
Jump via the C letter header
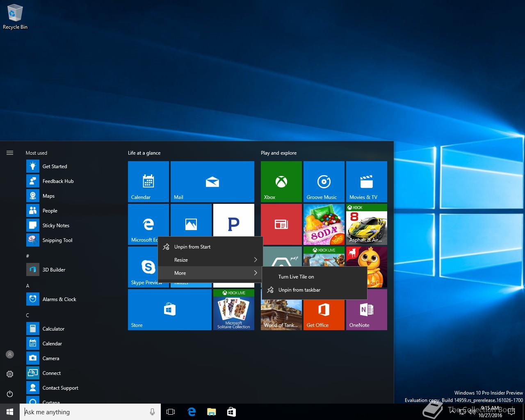tap(27, 315)
